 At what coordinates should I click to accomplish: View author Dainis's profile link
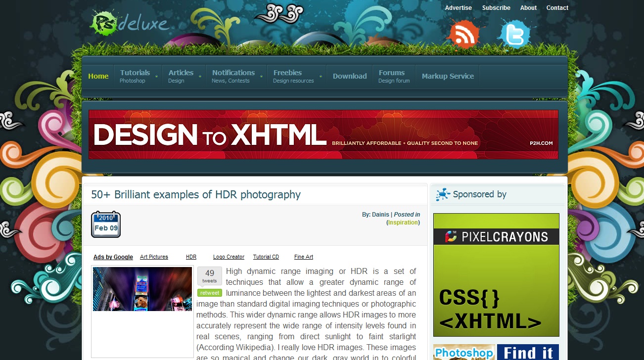coord(380,215)
